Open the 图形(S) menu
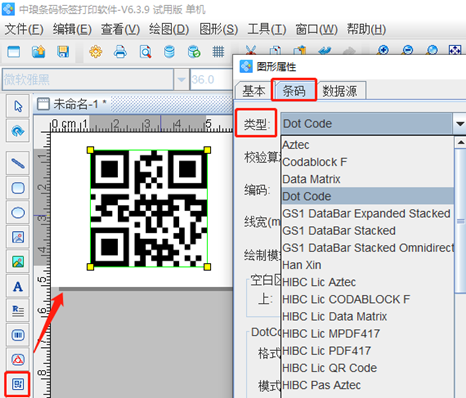 click(219, 29)
